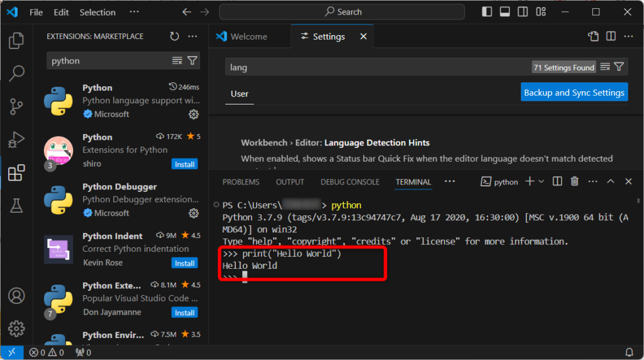The image size is (644, 360).
Task: Open the Explorer view in activity bar
Action: click(x=16, y=40)
